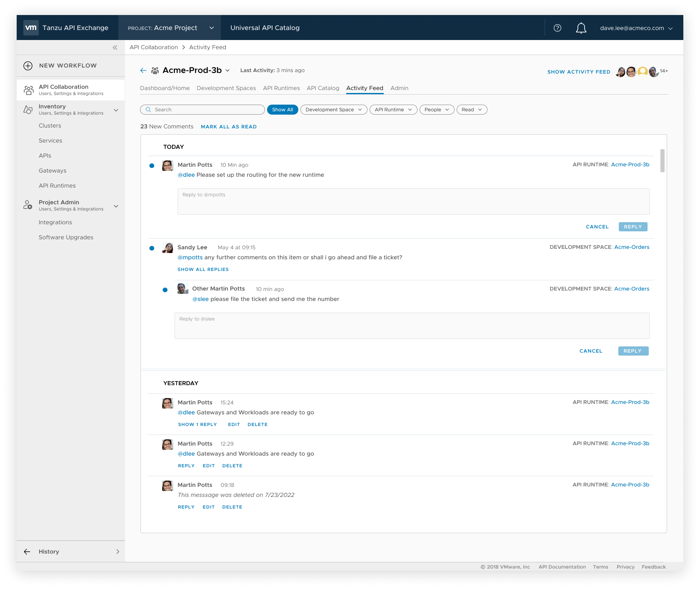Click the Reply to @mpotts text box
700x589 pixels.
[413, 202]
